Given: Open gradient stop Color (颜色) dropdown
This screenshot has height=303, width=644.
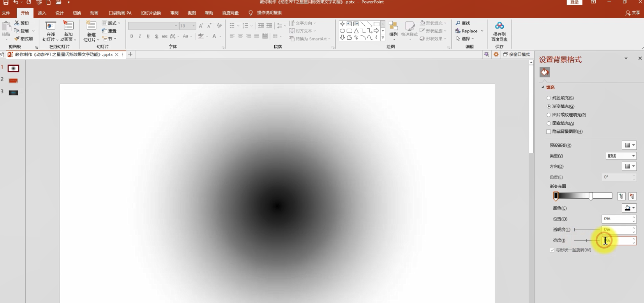Looking at the screenshot, I should tap(629, 208).
